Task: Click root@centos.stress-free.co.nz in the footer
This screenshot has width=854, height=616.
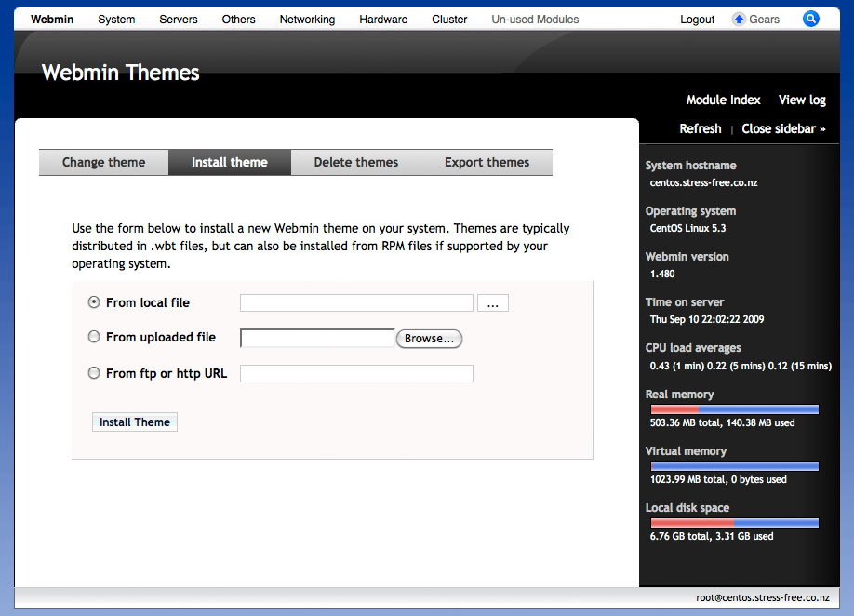Action: coord(763,597)
